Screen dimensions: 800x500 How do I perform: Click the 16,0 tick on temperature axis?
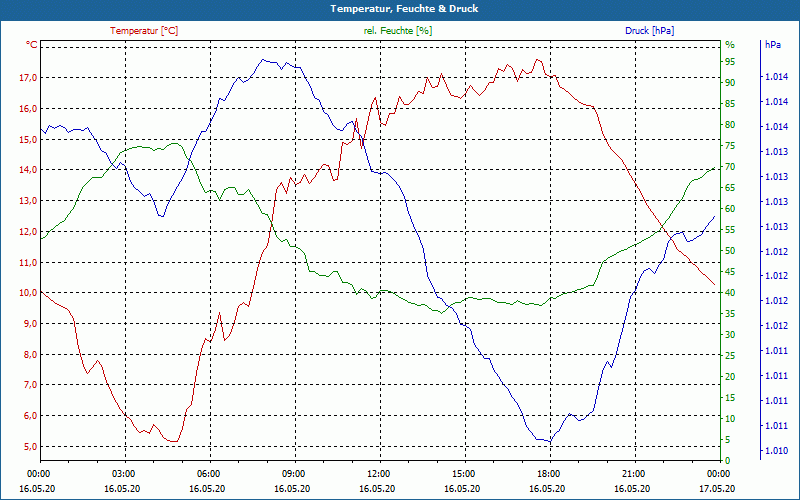pos(28,108)
